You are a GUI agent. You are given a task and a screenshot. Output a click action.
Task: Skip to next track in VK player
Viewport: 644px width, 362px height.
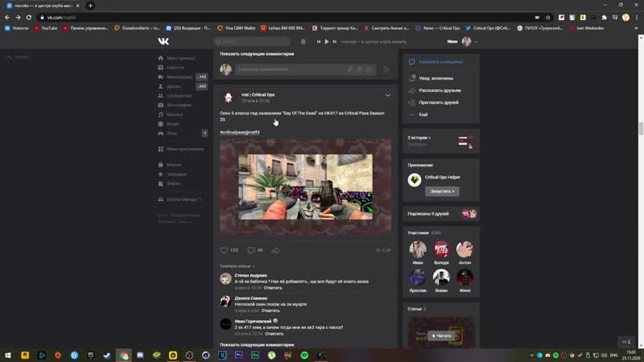click(x=334, y=42)
